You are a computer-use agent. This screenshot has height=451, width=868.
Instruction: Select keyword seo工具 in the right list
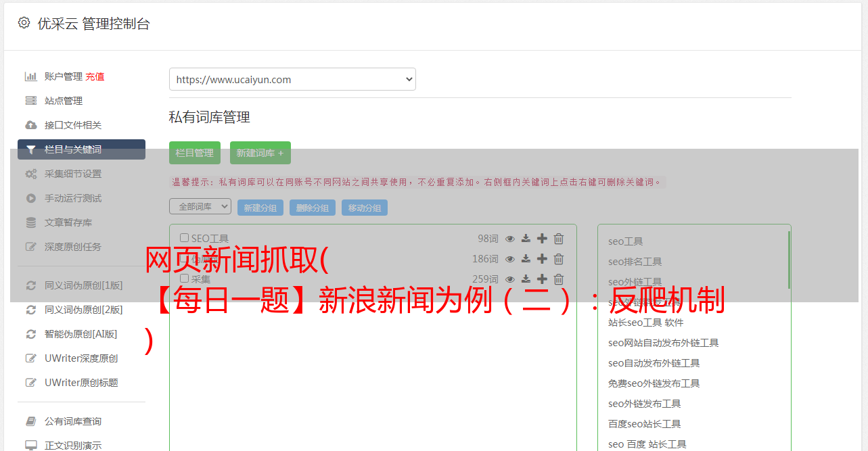point(626,241)
